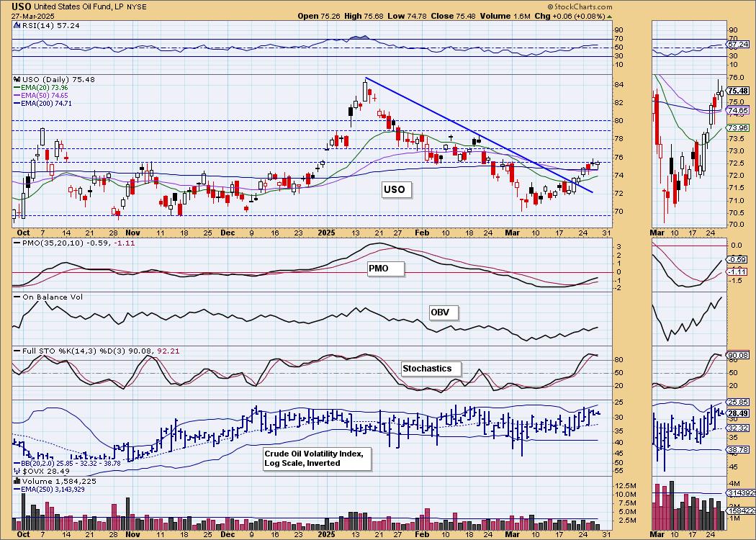Click the -1.11 PMO signal value tag

738,272
